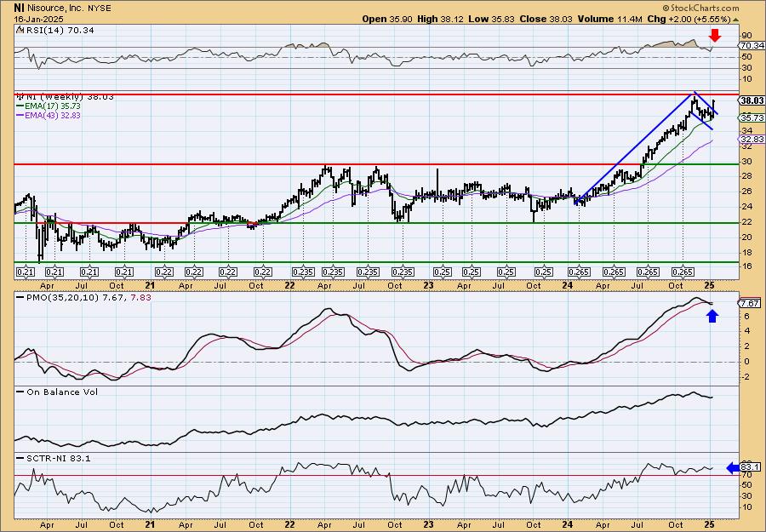This screenshot has width=766, height=532.
Task: Click the 22 level on price axis
Action: 746,222
